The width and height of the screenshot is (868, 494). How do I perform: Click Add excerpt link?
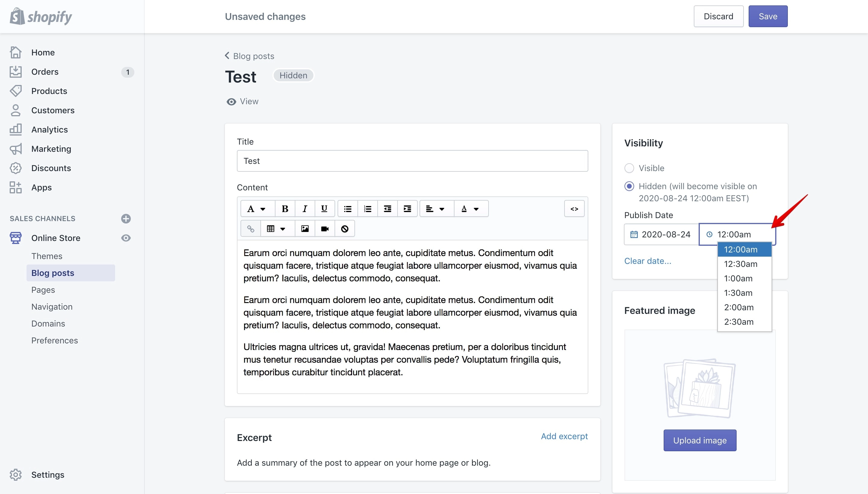pos(564,436)
